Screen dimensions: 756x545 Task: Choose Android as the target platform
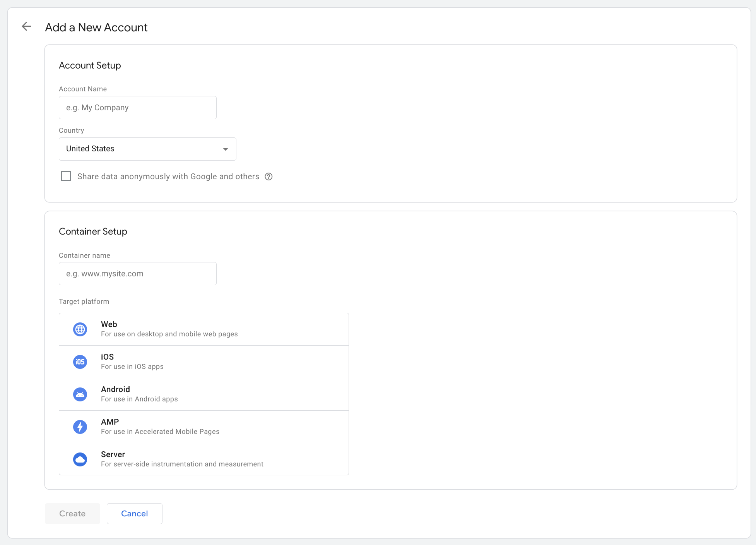(x=204, y=394)
